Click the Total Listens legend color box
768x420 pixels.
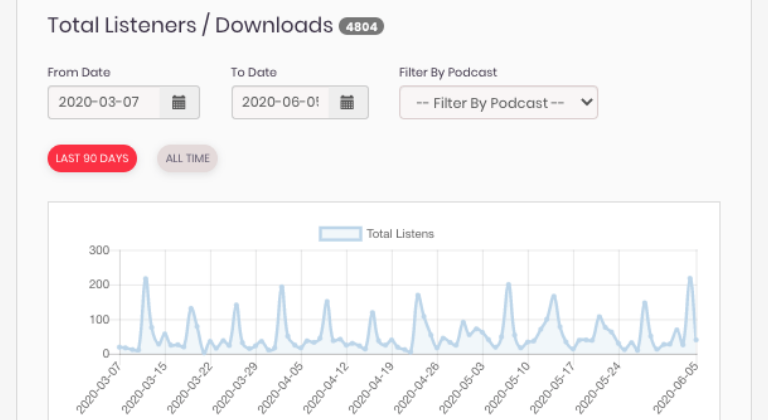tap(340, 234)
